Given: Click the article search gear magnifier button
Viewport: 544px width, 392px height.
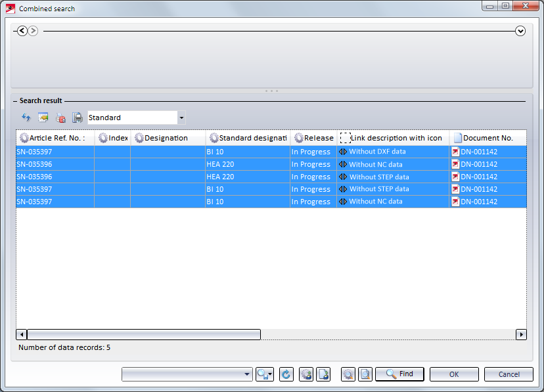Looking at the screenshot, I should coord(348,374).
